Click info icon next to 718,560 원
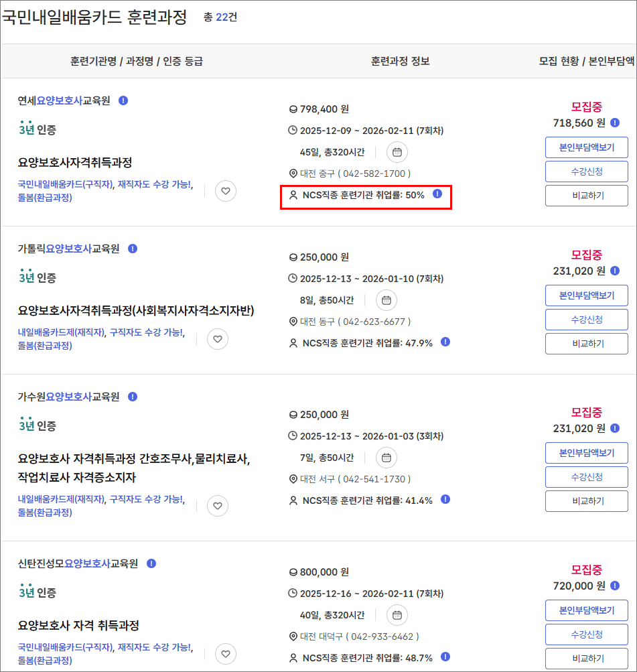The height and width of the screenshot is (672, 637). pyautogui.click(x=615, y=123)
